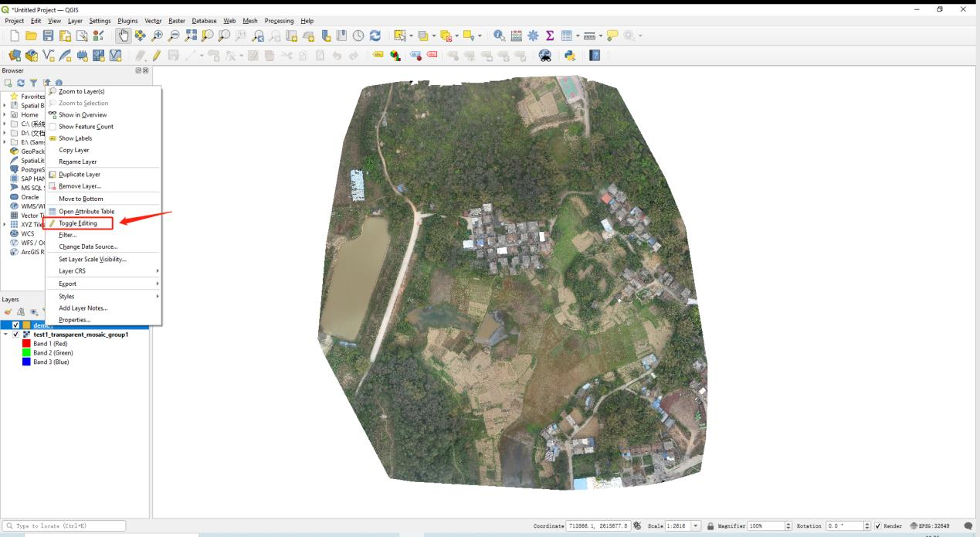Toggle the Show Feature Count checkbox
Viewport: 980px width, 537px height.
point(53,127)
